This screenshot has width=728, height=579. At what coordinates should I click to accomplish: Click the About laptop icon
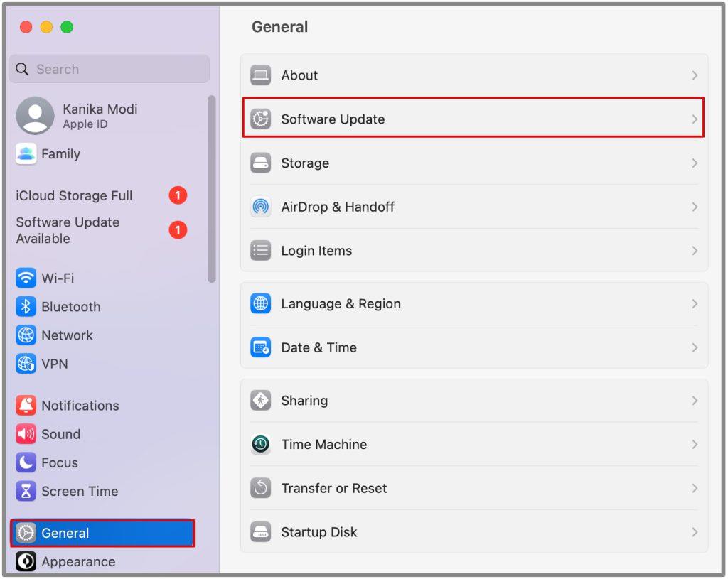tap(260, 75)
